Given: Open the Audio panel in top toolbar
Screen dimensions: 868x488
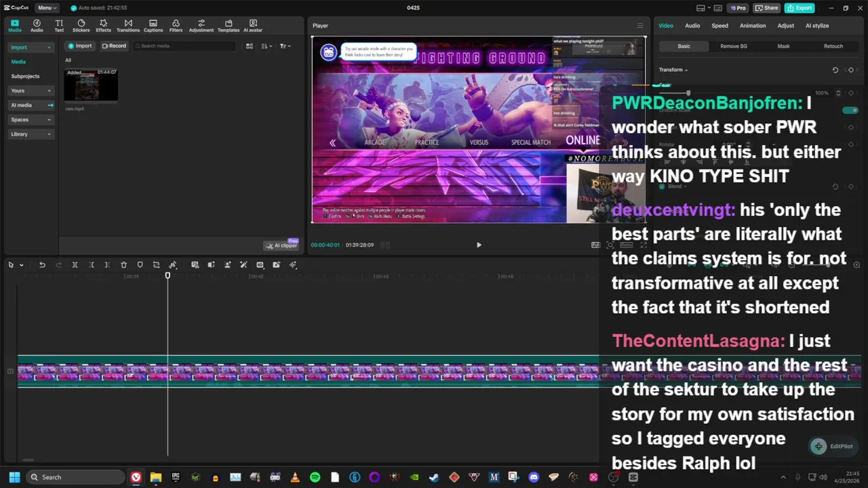Looking at the screenshot, I should coord(37,26).
